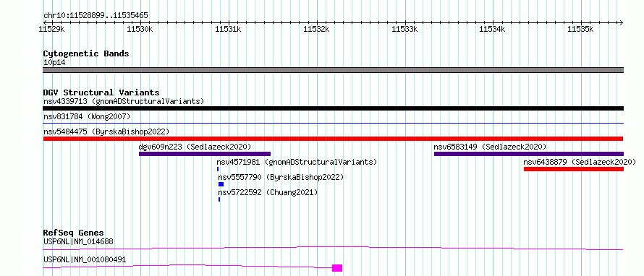The height and width of the screenshot is (276, 644).
Task: Click the USP6NL|NM_014688 transcript label
Action: [78, 241]
